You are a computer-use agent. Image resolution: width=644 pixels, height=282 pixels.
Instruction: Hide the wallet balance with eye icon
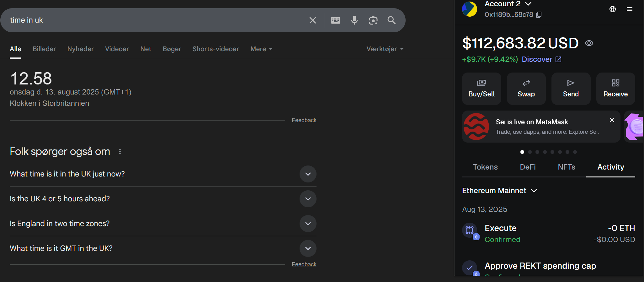[589, 43]
